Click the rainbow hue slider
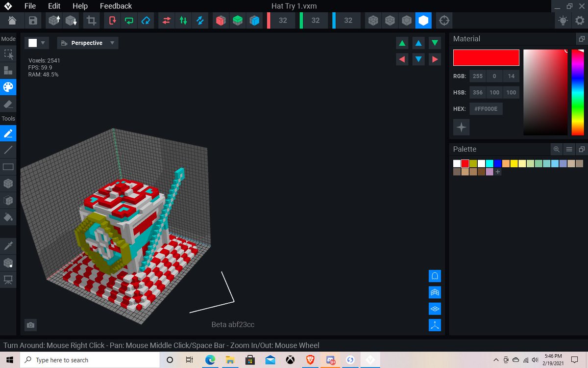This screenshot has width=588, height=368. point(578,92)
